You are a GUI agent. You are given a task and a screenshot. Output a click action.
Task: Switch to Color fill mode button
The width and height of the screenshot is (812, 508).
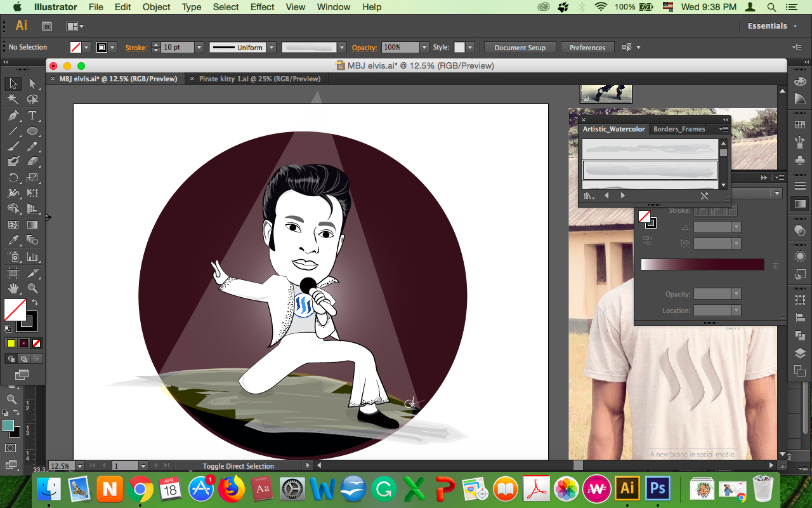11,343
